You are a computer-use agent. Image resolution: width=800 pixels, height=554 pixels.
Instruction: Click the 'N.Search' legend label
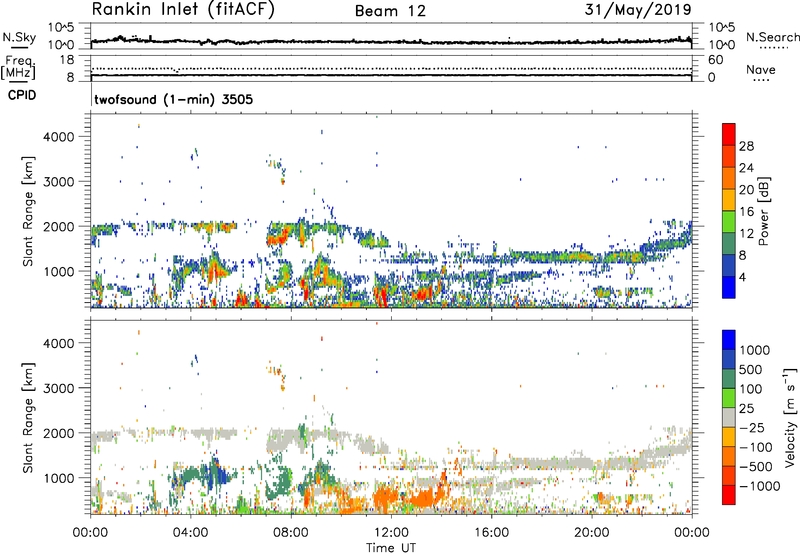772,37
